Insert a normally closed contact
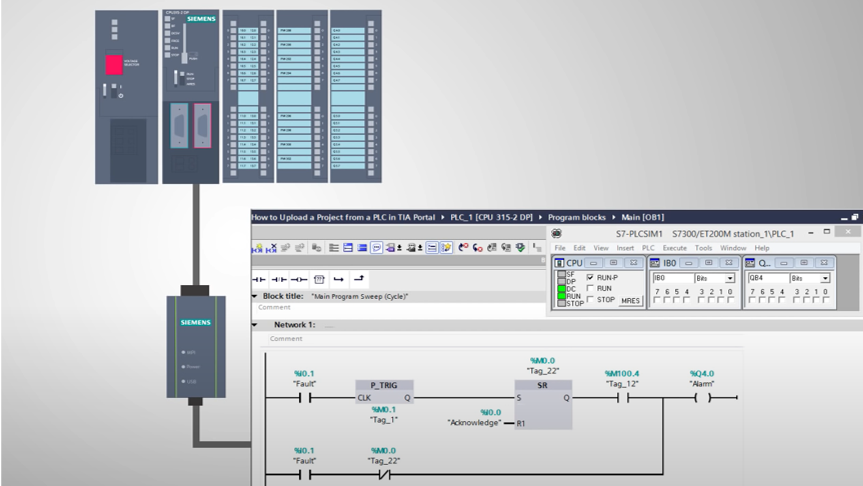The width and height of the screenshot is (863, 486). [x=279, y=280]
